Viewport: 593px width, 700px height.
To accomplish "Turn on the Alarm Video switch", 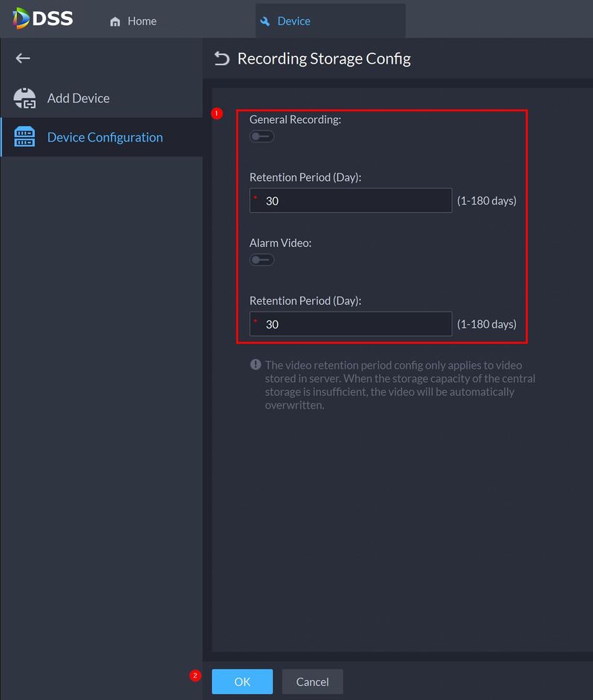I will (x=262, y=260).
